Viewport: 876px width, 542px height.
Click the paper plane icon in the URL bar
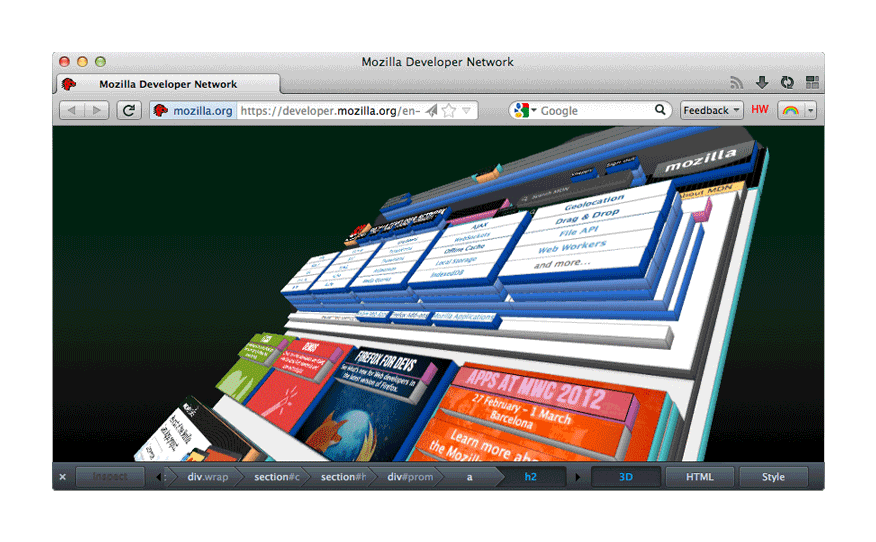(x=431, y=111)
